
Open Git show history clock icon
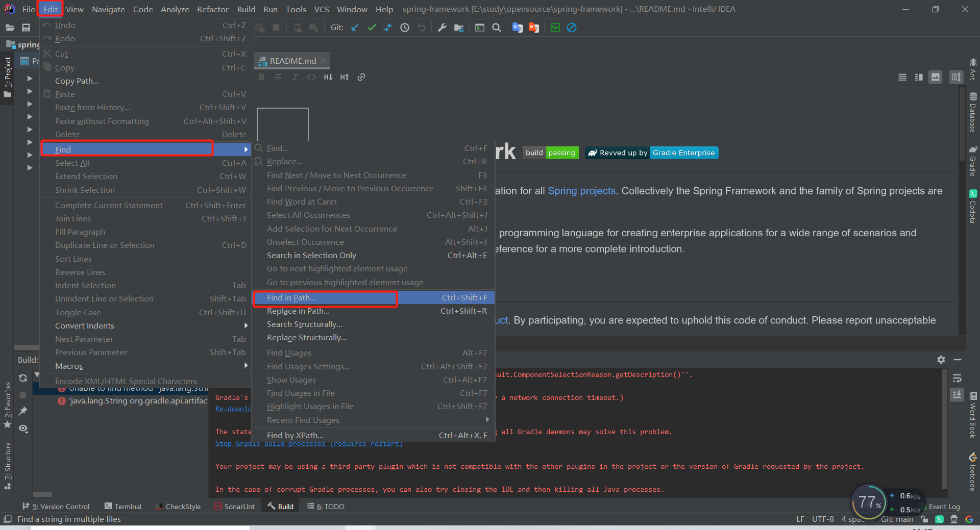point(405,28)
